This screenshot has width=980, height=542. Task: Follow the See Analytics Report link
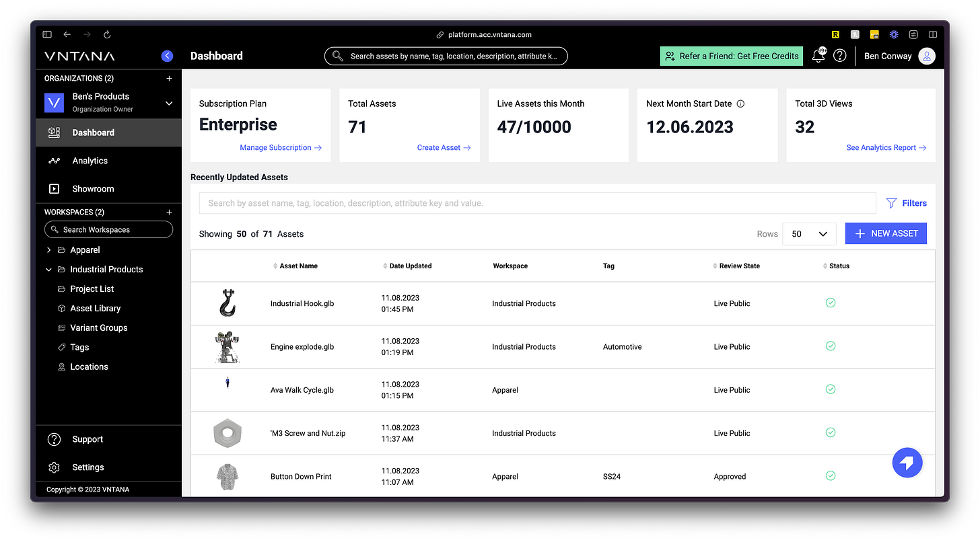click(886, 148)
